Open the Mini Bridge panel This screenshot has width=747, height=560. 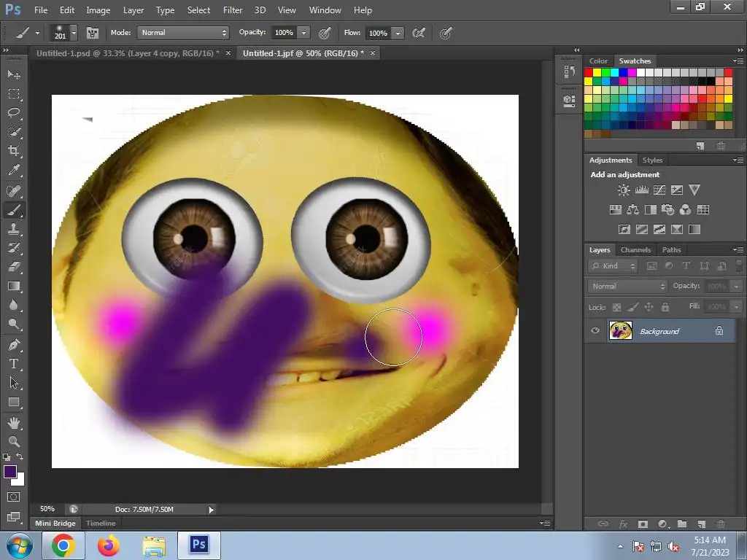[x=55, y=523]
